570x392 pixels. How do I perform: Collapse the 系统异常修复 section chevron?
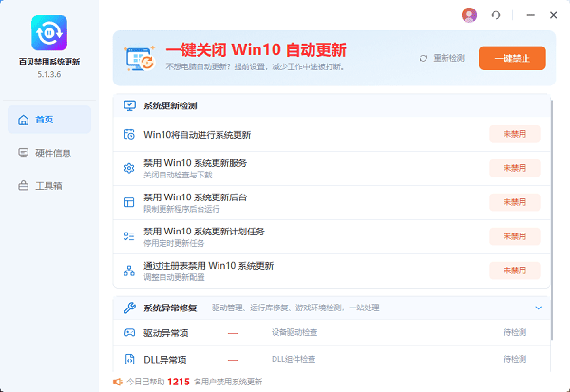[x=539, y=308]
